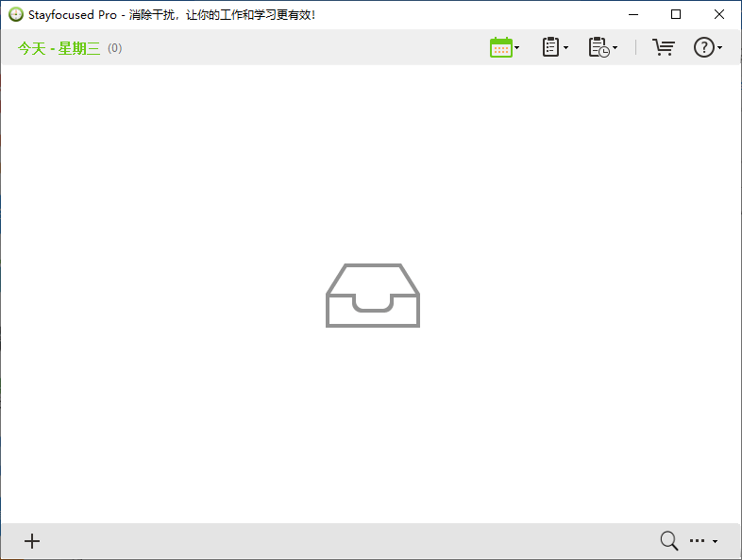This screenshot has height=560, width=742.
Task: Open the Stayfocused Pro title bar app icon
Action: click(x=16, y=15)
